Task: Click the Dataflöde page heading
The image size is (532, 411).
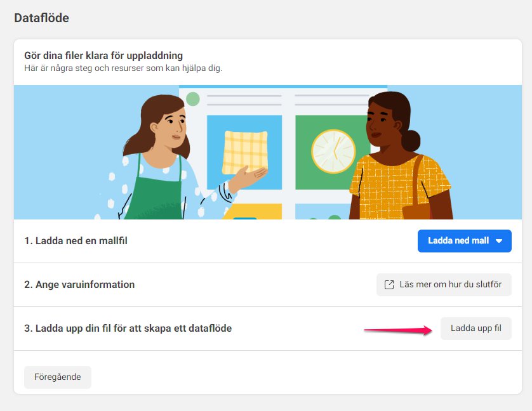Action: [x=41, y=18]
